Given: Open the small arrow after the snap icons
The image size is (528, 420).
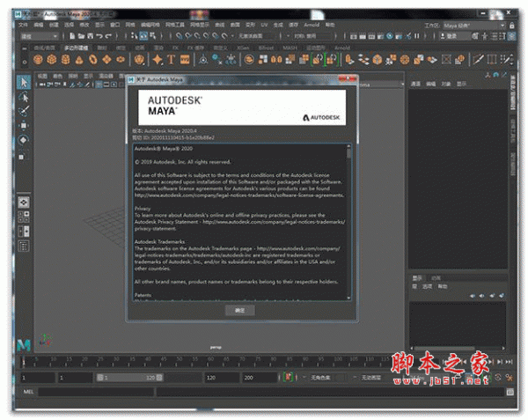Looking at the screenshot, I should point(232,36).
